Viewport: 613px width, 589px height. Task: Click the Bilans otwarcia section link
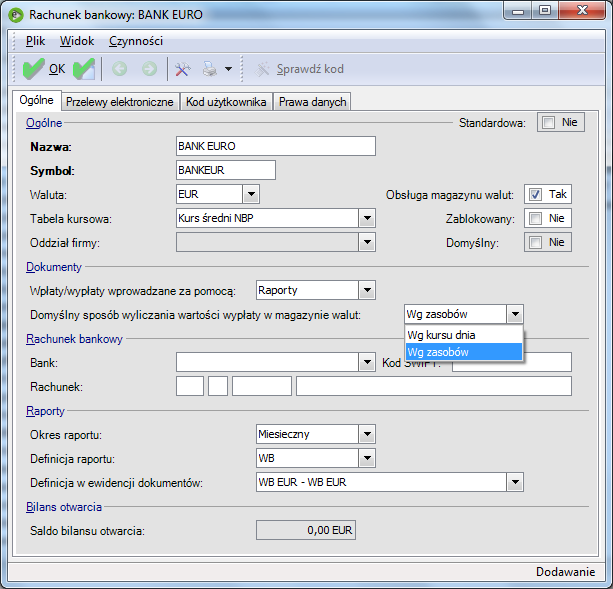(64, 507)
